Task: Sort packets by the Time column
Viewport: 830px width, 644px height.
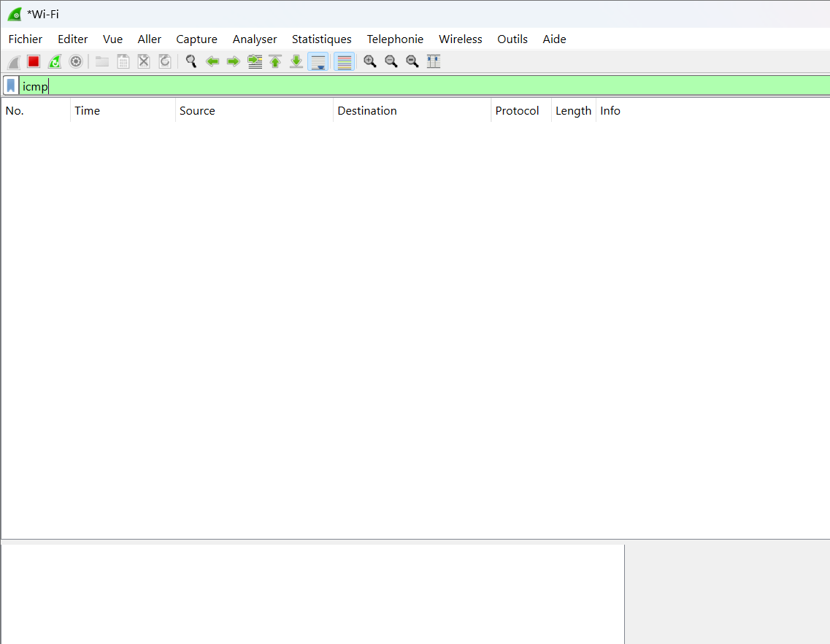Action: (x=123, y=111)
